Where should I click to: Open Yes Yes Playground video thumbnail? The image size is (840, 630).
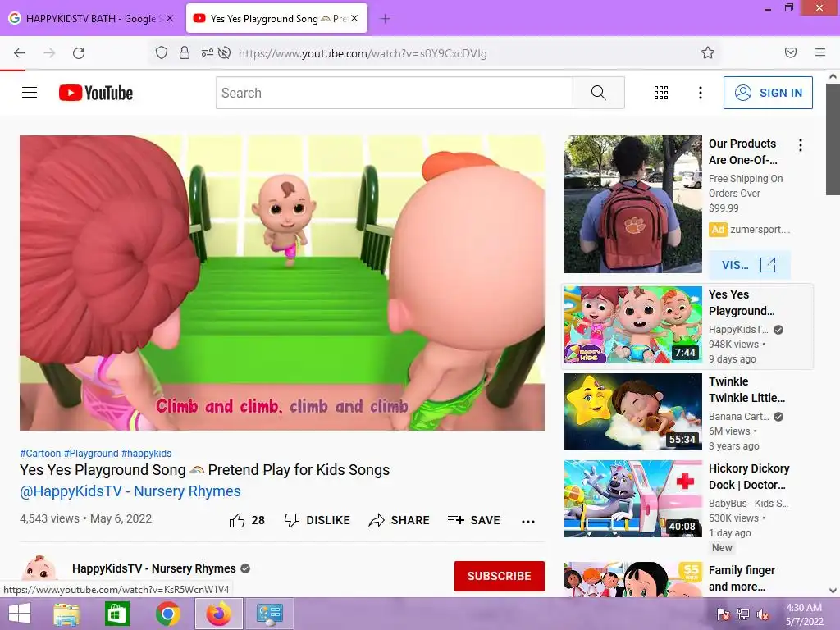632,325
